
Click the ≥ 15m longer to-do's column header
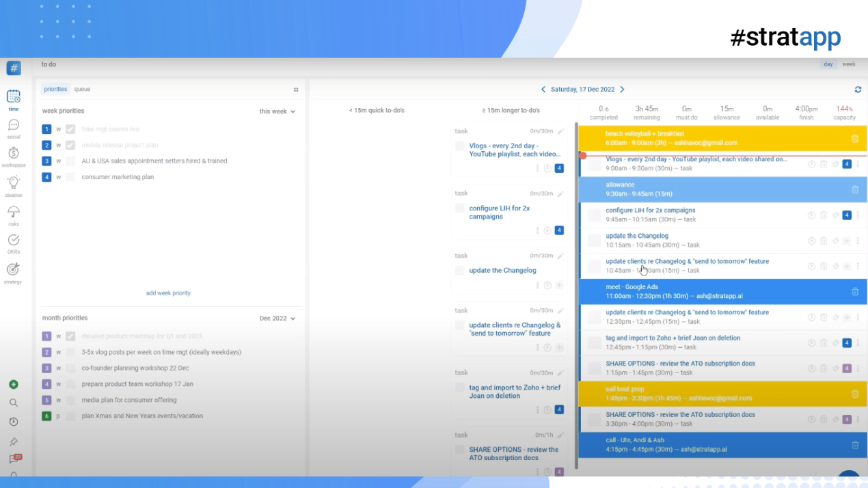tap(511, 111)
